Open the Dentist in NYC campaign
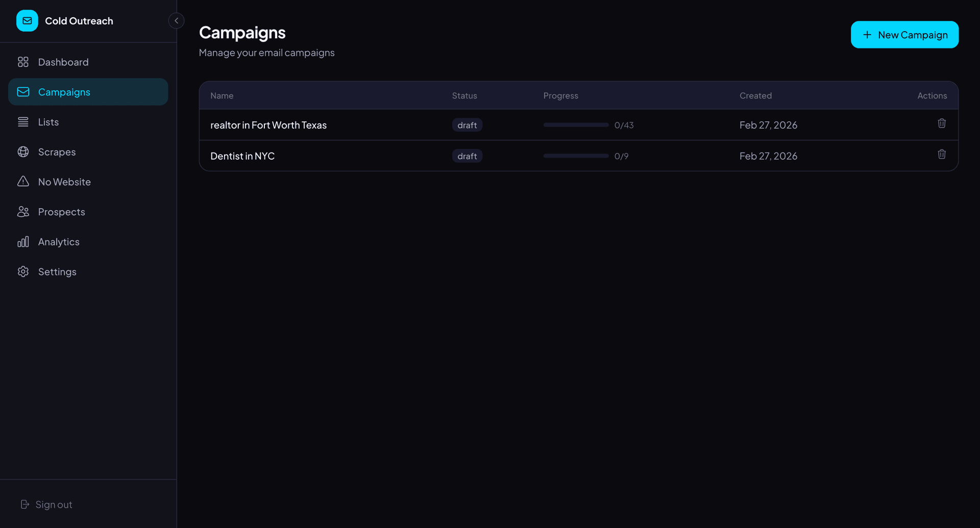The height and width of the screenshot is (528, 980). pos(242,156)
